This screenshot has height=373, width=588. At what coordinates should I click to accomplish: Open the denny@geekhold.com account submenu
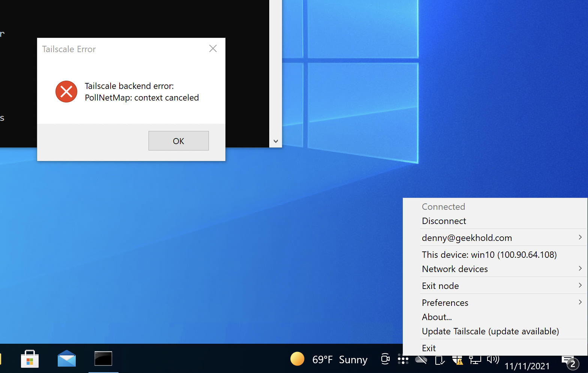point(495,238)
